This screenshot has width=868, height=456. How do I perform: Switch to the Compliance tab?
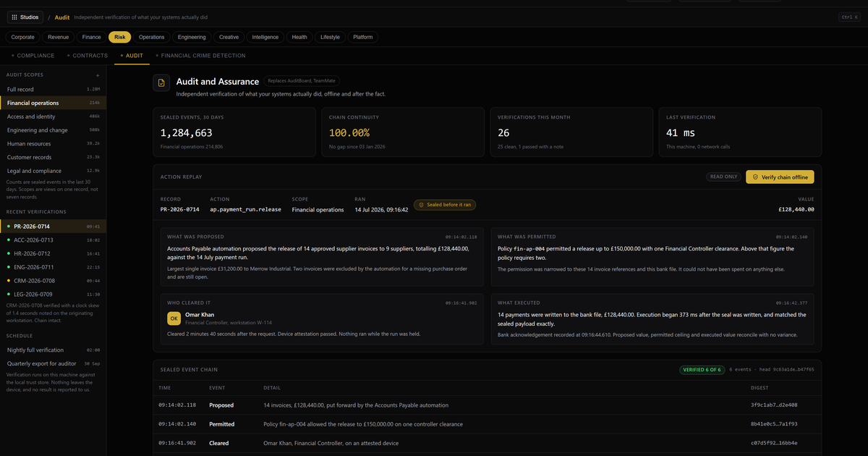33,56
